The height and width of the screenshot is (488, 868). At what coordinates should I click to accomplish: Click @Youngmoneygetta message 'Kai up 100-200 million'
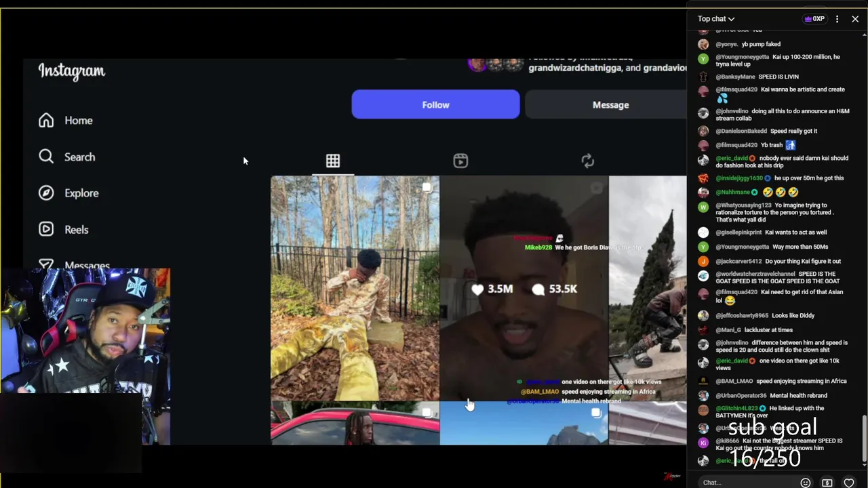(778, 60)
